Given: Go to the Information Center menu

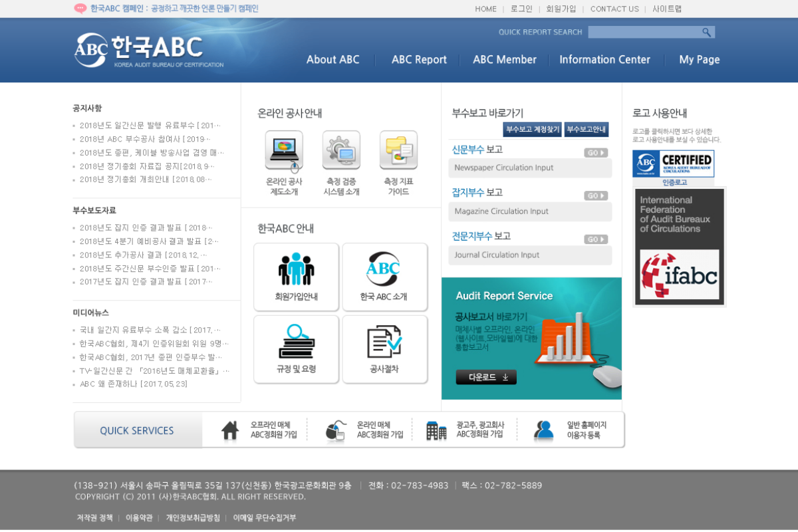Looking at the screenshot, I should (604, 60).
